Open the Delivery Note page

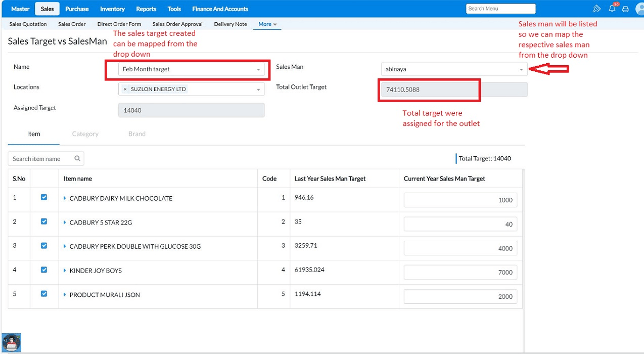[x=231, y=24]
